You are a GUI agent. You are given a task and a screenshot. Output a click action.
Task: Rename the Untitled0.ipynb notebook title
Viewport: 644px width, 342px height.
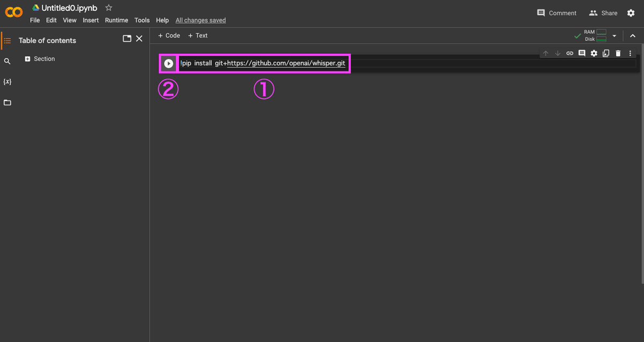(x=69, y=8)
